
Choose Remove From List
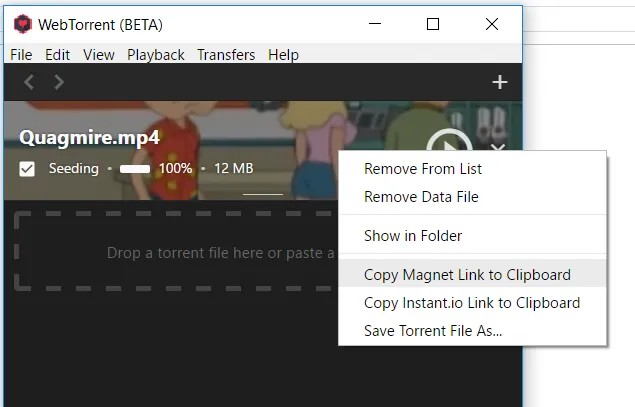coord(473,169)
